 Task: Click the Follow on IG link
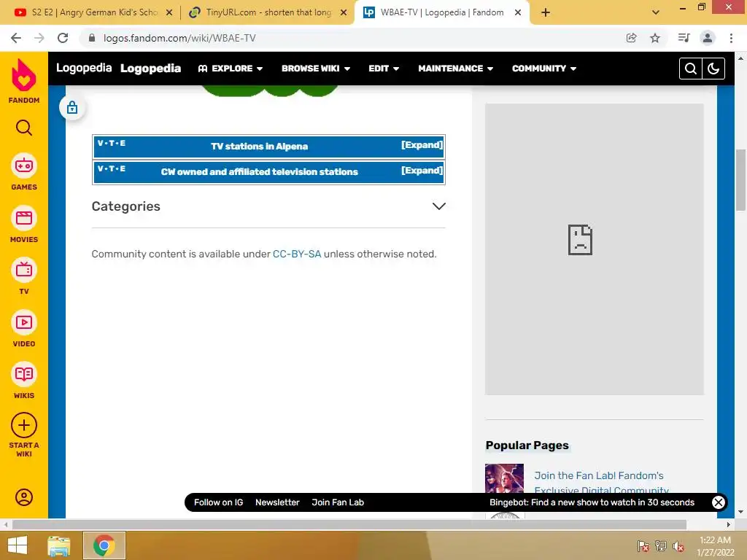(x=218, y=502)
